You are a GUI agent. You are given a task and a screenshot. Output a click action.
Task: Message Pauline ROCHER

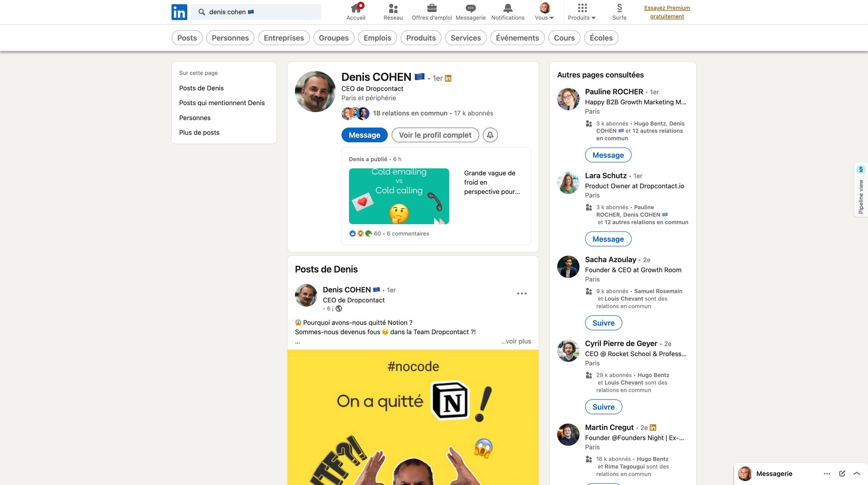[608, 155]
